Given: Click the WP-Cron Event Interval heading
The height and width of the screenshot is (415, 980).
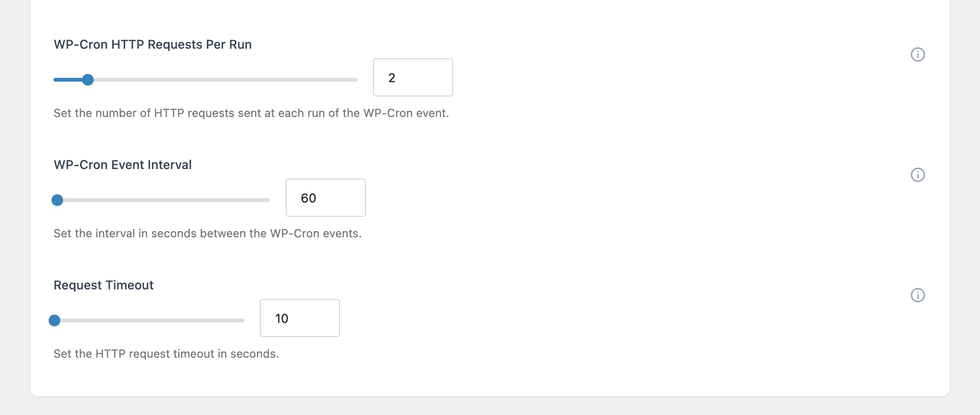Looking at the screenshot, I should pyautogui.click(x=122, y=164).
